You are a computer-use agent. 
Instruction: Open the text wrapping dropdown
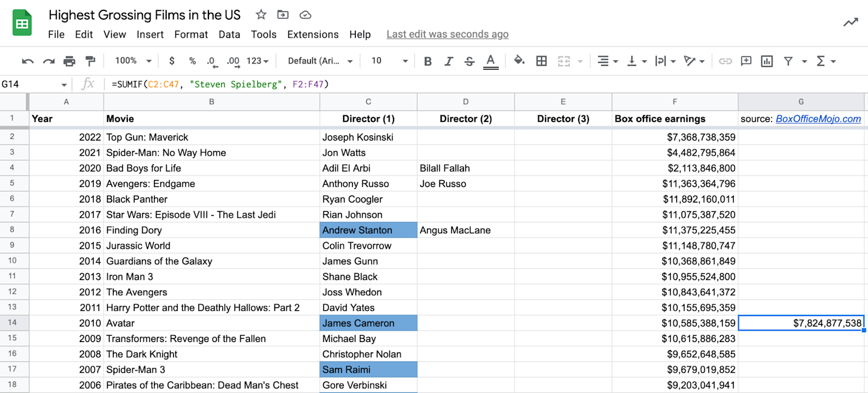click(664, 61)
